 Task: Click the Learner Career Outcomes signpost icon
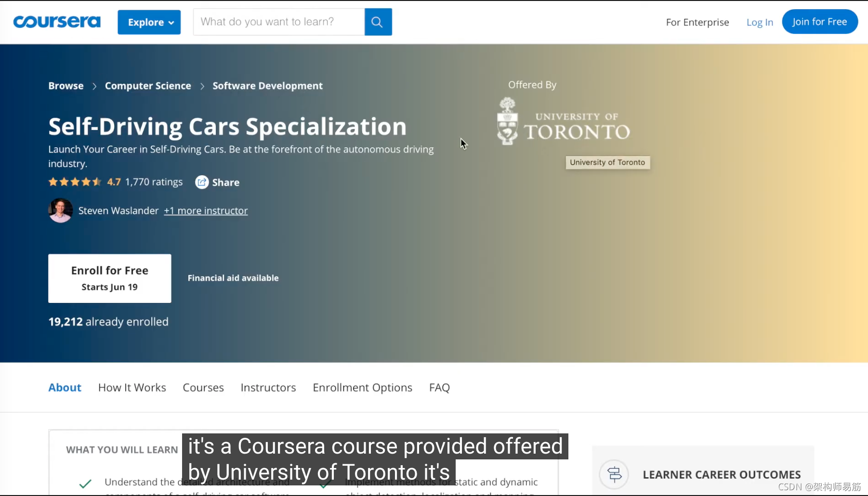(x=614, y=474)
